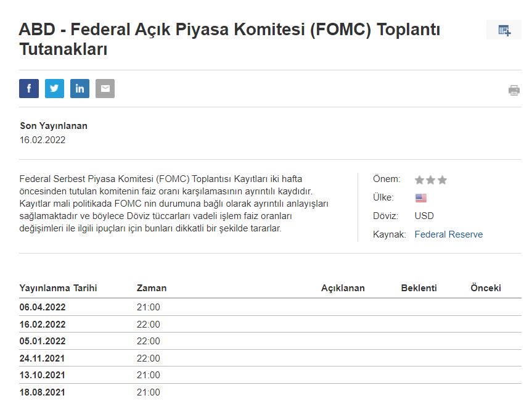Choose the 13.10.2021 release entry
The width and height of the screenshot is (532, 414).
click(x=43, y=375)
